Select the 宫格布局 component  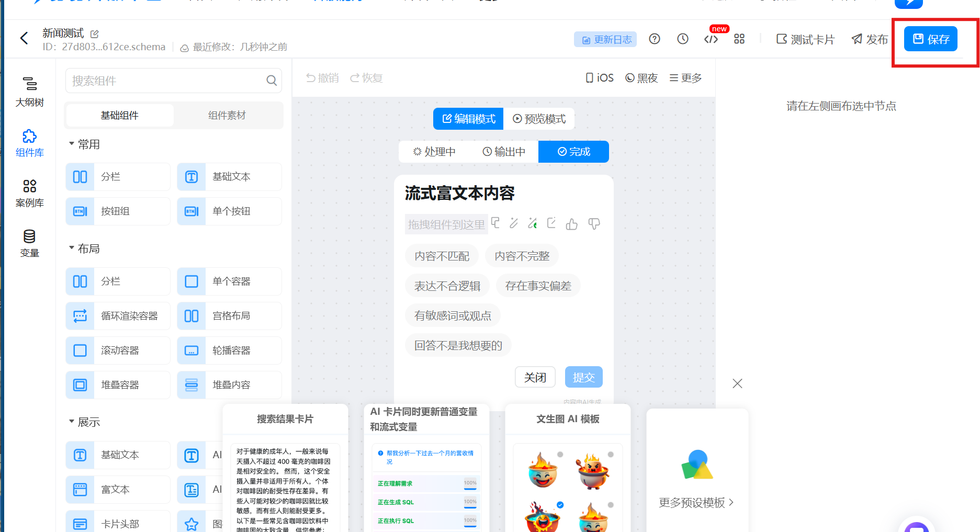point(230,316)
